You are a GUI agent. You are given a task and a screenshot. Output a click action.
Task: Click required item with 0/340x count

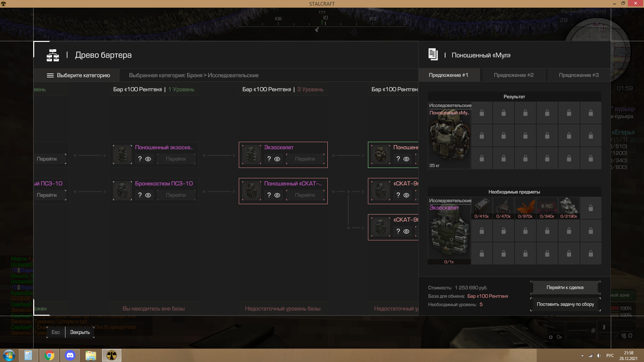[547, 208]
